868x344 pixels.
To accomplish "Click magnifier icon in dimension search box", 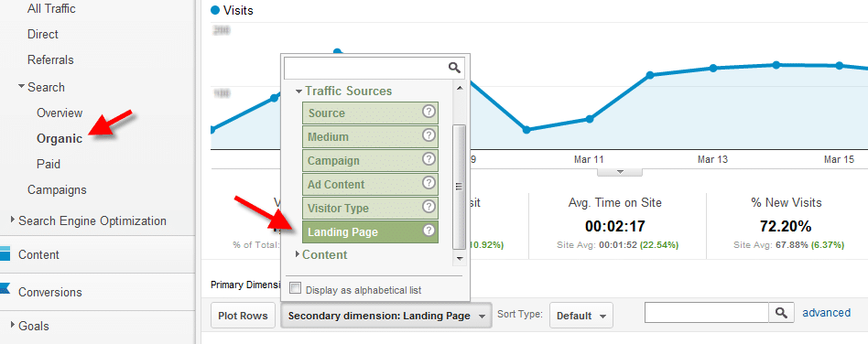I will tap(454, 68).
